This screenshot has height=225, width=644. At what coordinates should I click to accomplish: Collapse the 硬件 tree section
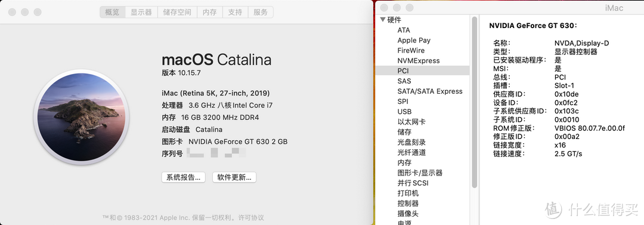point(383,20)
